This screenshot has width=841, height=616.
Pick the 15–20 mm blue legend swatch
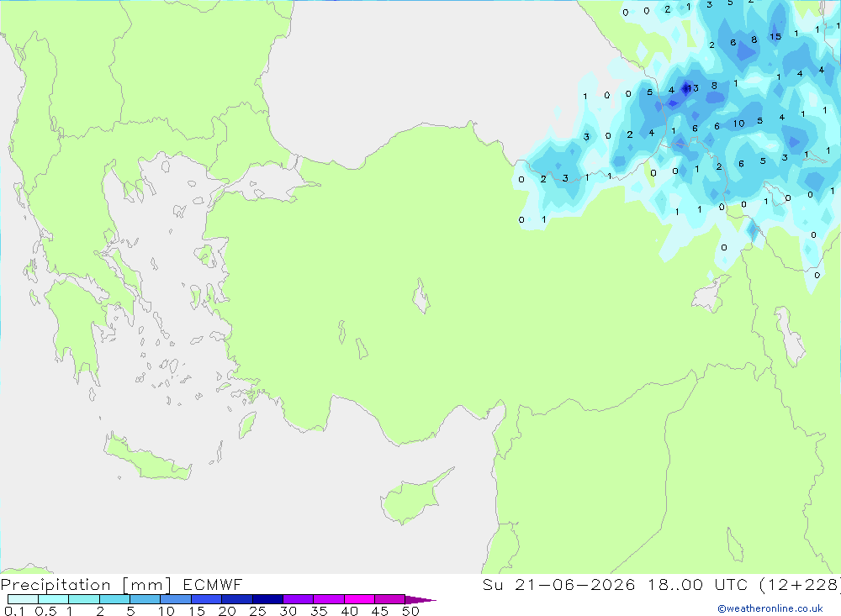206,599
